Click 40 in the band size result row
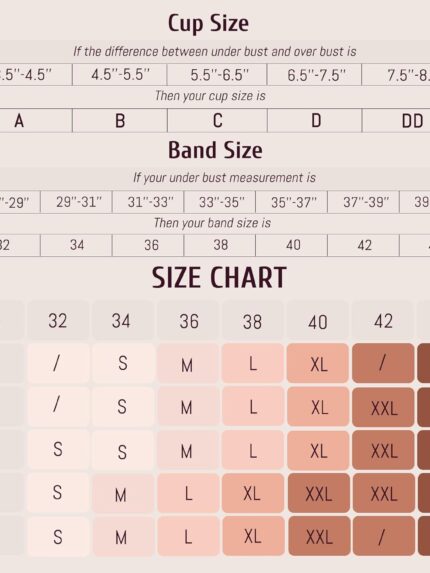 292,245
